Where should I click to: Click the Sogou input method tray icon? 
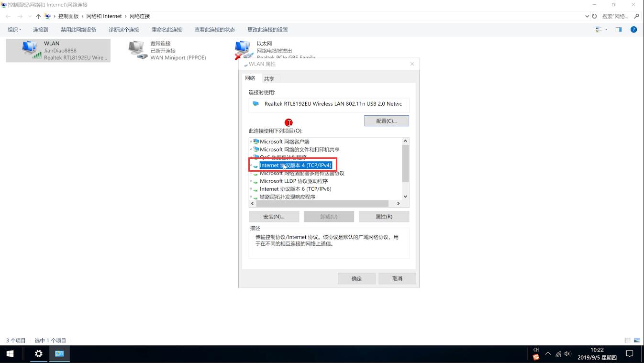coord(536,357)
